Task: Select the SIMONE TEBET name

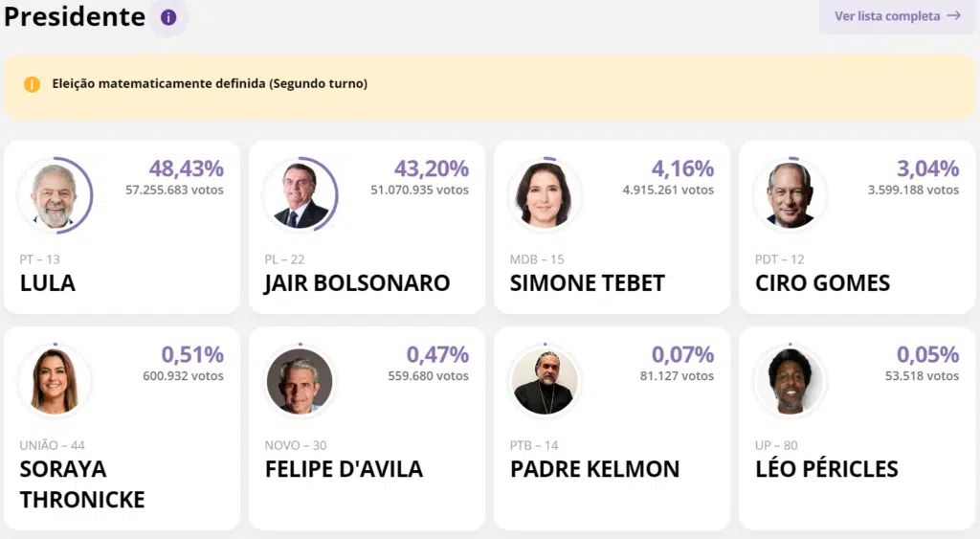Action: (x=587, y=283)
